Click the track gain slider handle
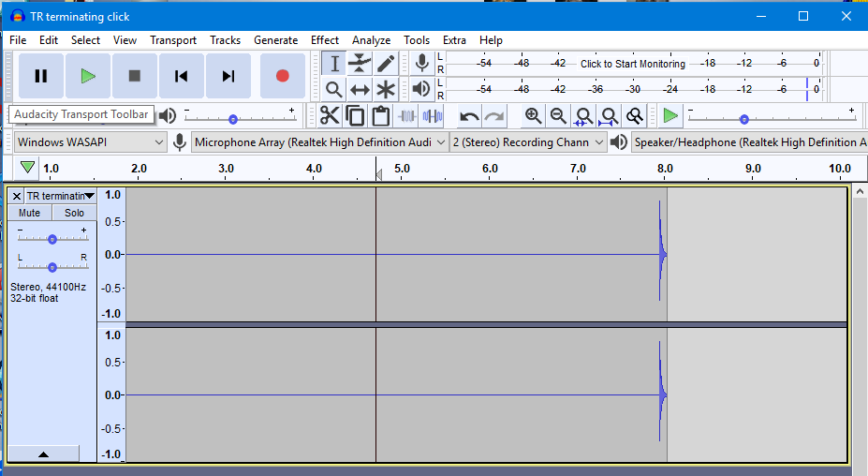The width and height of the screenshot is (868, 476). click(52, 239)
